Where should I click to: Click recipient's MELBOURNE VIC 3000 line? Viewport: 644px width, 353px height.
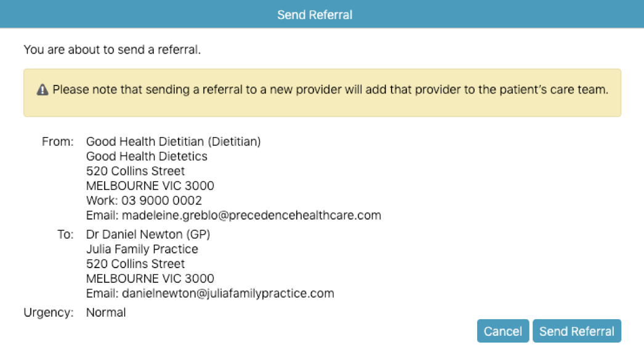click(x=150, y=279)
